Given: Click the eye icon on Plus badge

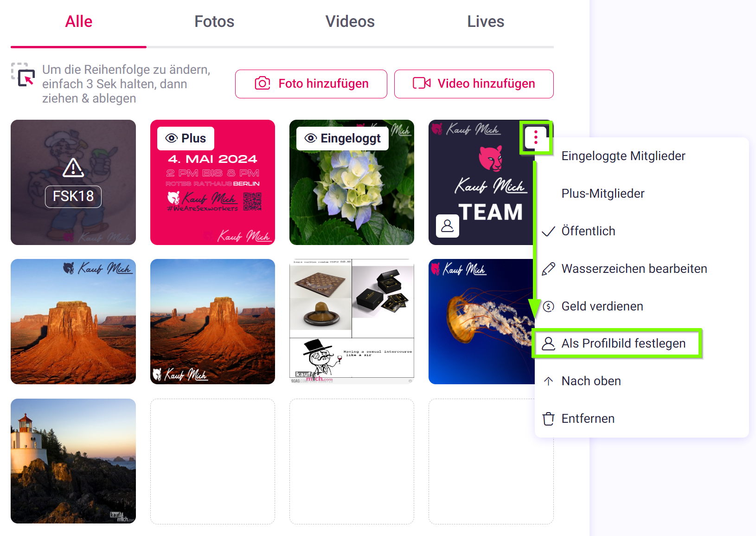Looking at the screenshot, I should [172, 138].
